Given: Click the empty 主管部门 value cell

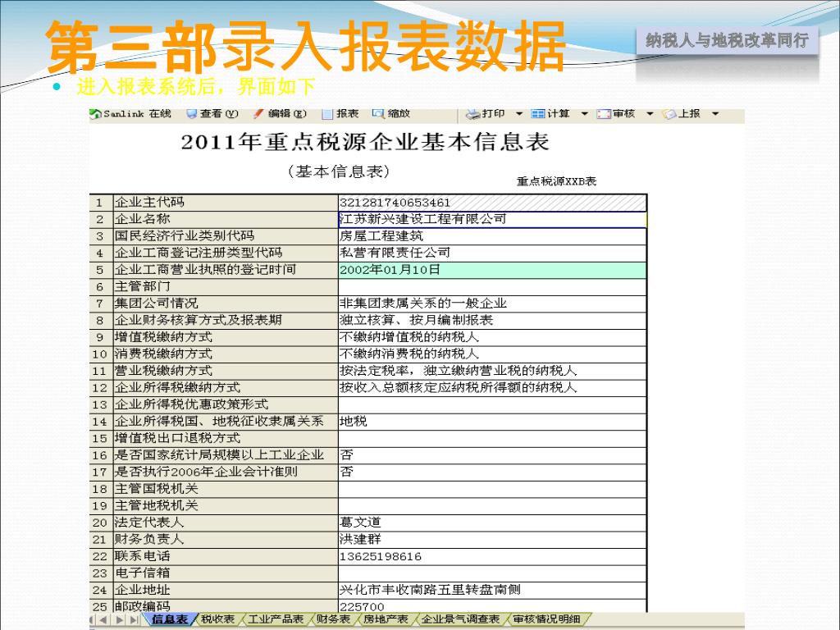Looking at the screenshot, I should 492,286.
